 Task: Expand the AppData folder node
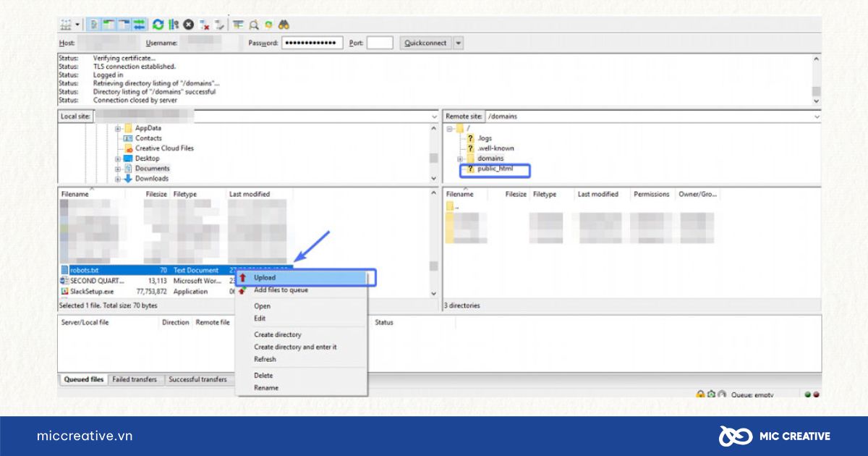coord(117,128)
